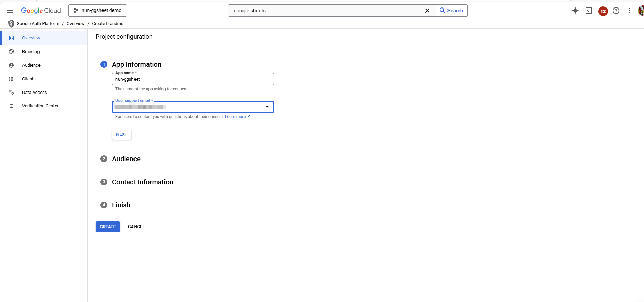Open the account profile avatar
Image resolution: width=644 pixels, height=302 pixels.
tap(641, 11)
